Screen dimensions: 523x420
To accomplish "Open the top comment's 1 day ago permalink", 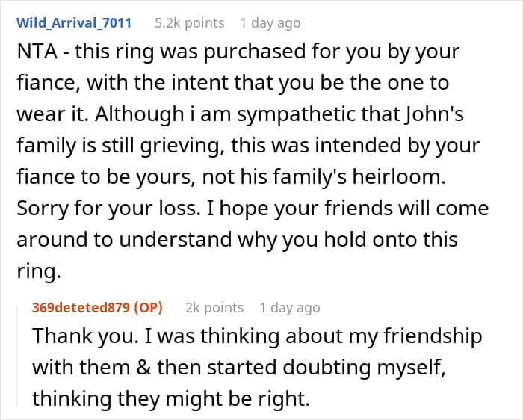I will (x=270, y=23).
